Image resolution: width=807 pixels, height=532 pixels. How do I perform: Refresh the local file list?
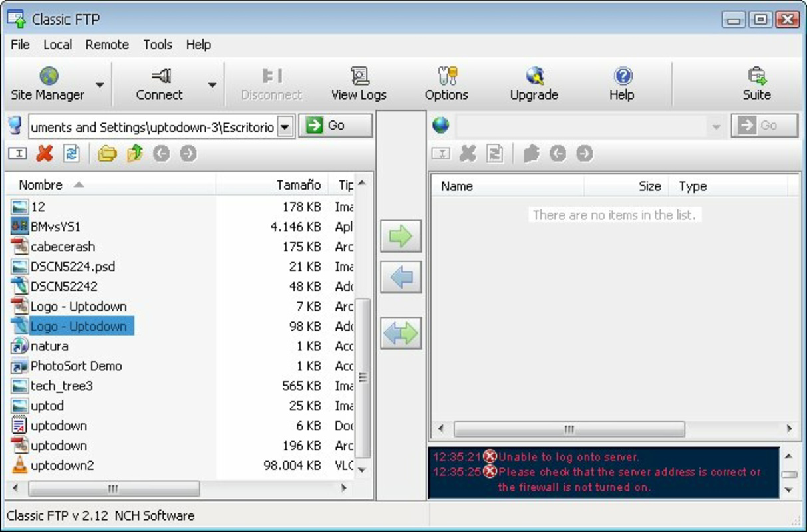tap(71, 154)
